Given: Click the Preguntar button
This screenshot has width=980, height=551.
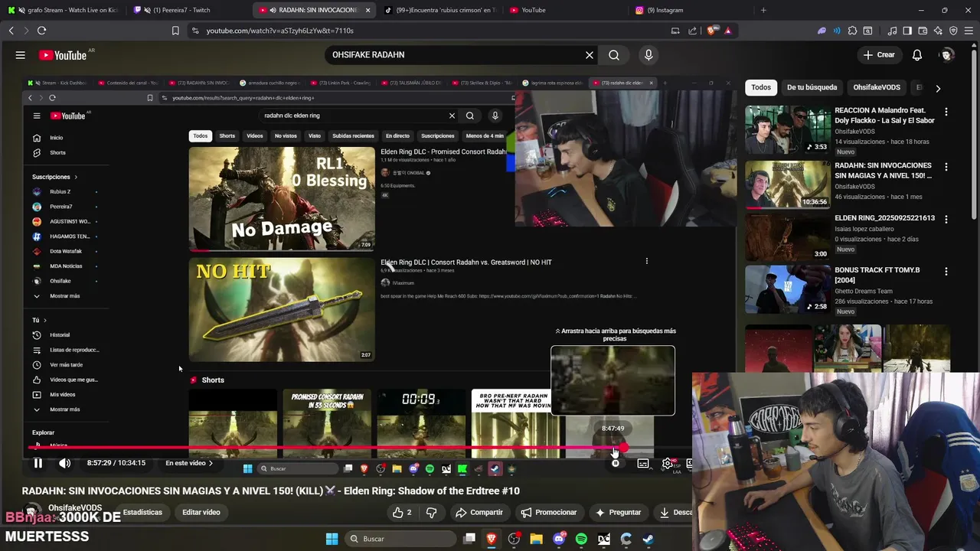Looking at the screenshot, I should tap(618, 513).
